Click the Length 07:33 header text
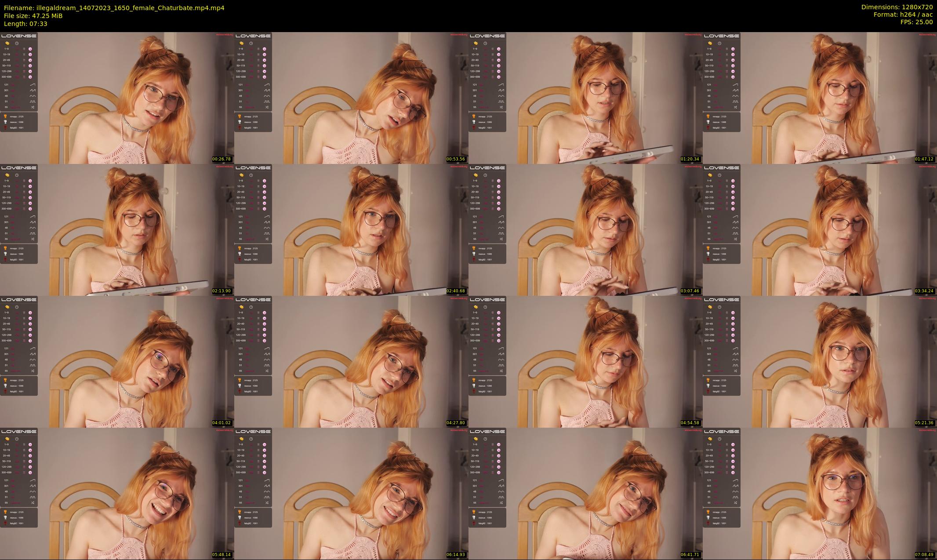The height and width of the screenshot is (560, 937). click(25, 24)
